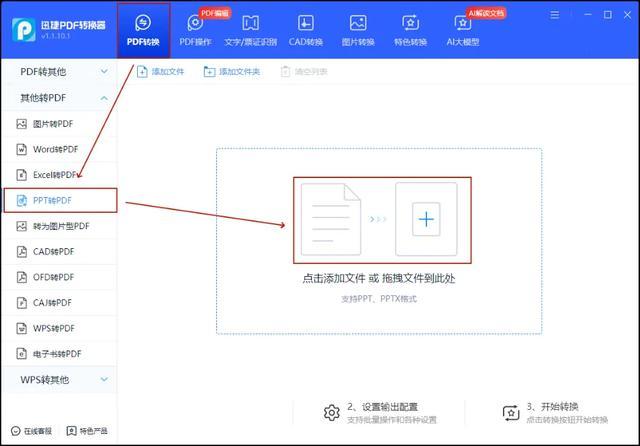Click the AI解读文档 red badge
Viewport: 640px width, 446px height.
click(x=486, y=13)
